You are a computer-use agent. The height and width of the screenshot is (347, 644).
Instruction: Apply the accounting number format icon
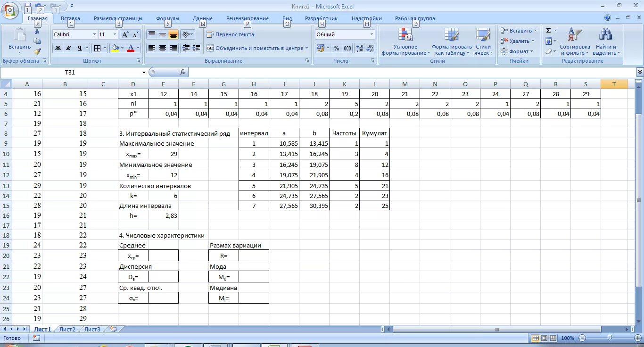321,48
